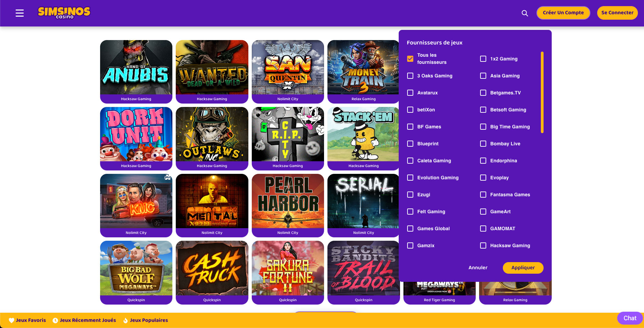The height and width of the screenshot is (328, 644).
Task: Check the Big Time Gaming checkbox
Action: [x=483, y=127]
